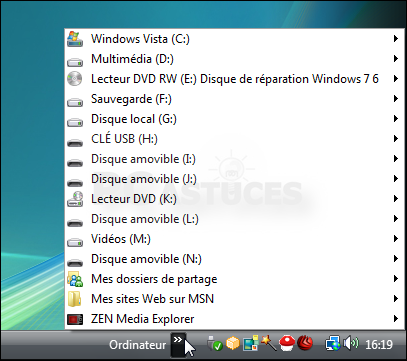407x361 pixels.
Task: Click the 16:19 taskbar clock
Action: [379, 344]
